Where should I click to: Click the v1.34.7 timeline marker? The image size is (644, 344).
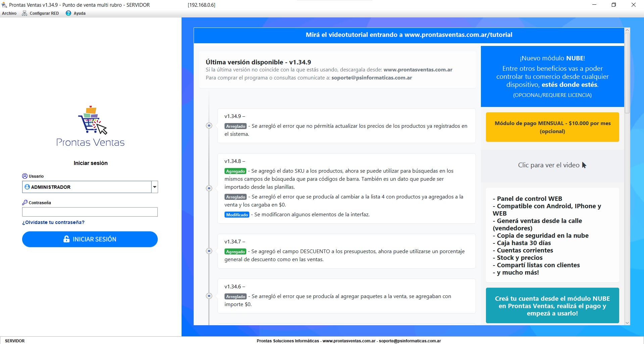click(209, 251)
